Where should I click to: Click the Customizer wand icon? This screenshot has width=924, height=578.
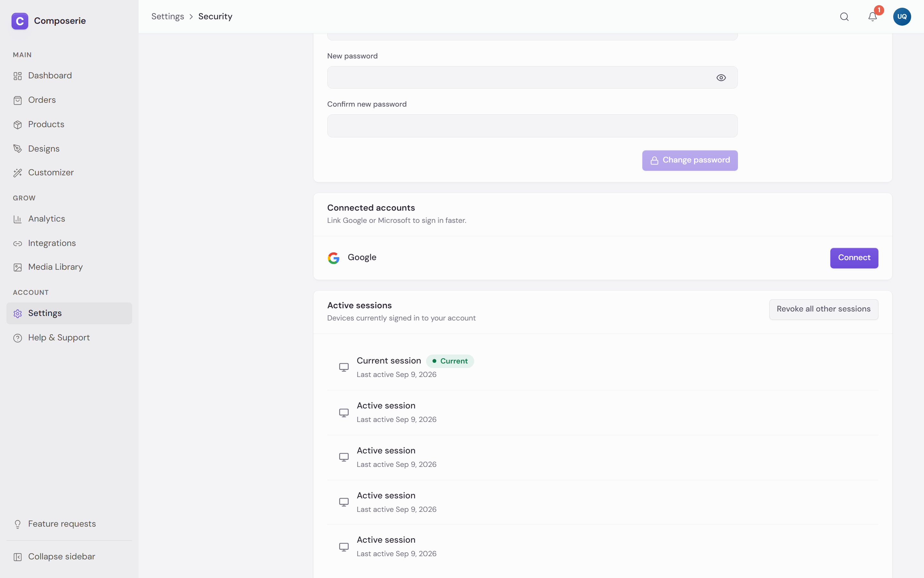[x=18, y=173]
